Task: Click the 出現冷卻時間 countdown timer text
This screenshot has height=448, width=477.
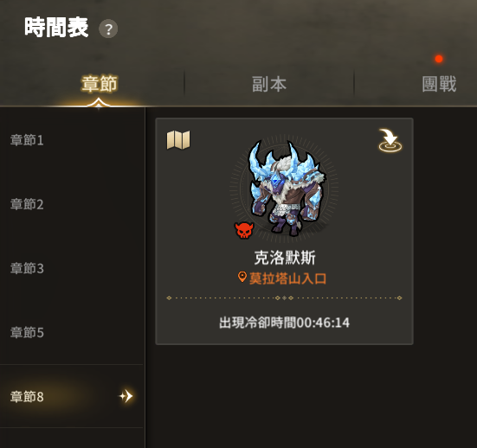Action: tap(284, 323)
